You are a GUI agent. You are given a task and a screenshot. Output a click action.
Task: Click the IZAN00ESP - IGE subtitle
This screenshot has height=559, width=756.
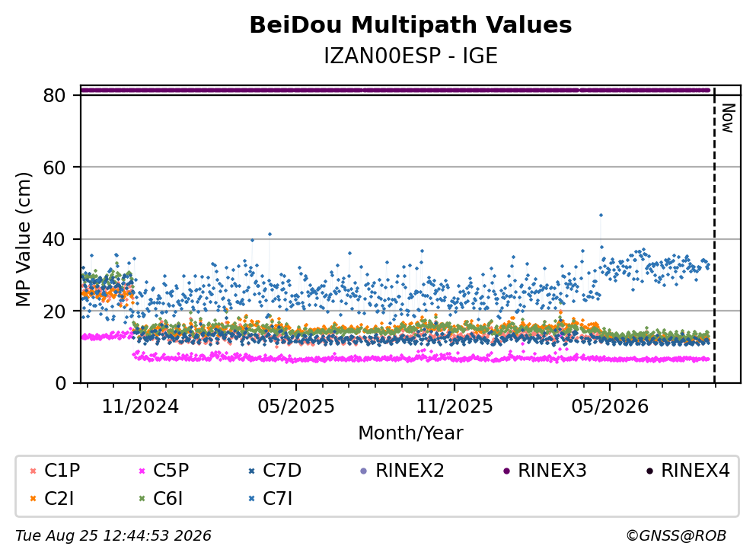410,56
